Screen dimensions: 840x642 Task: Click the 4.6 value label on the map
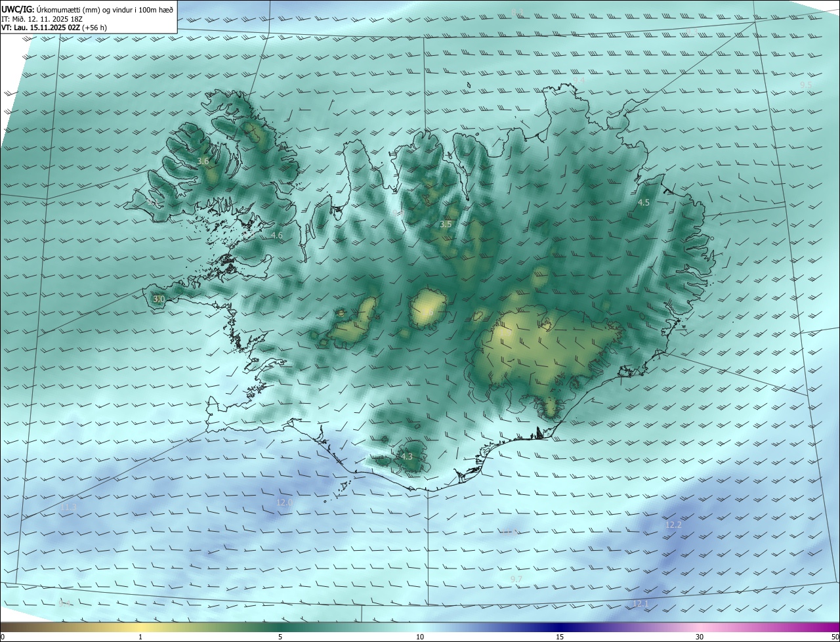[276, 235]
